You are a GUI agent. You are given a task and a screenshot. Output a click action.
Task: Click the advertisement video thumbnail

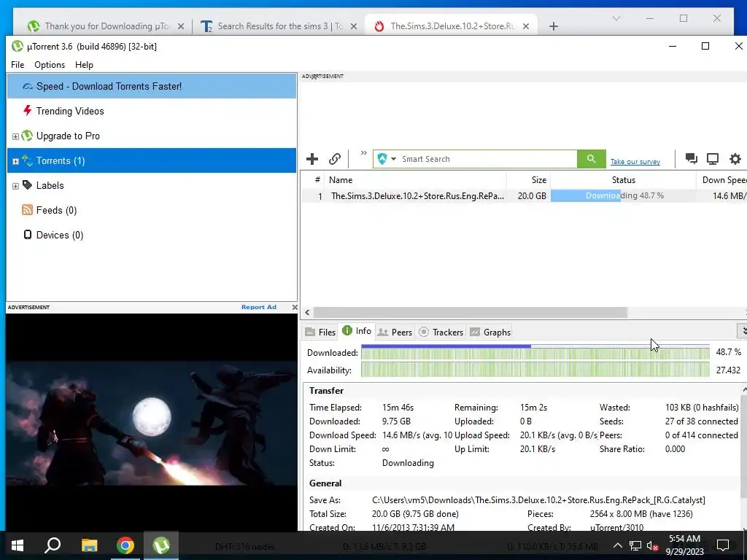click(152, 422)
